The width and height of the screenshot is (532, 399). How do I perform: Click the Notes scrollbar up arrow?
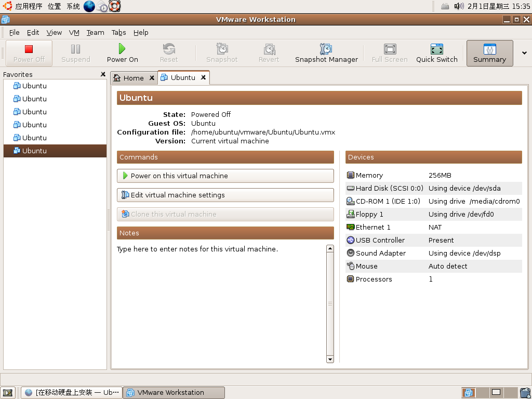click(330, 248)
